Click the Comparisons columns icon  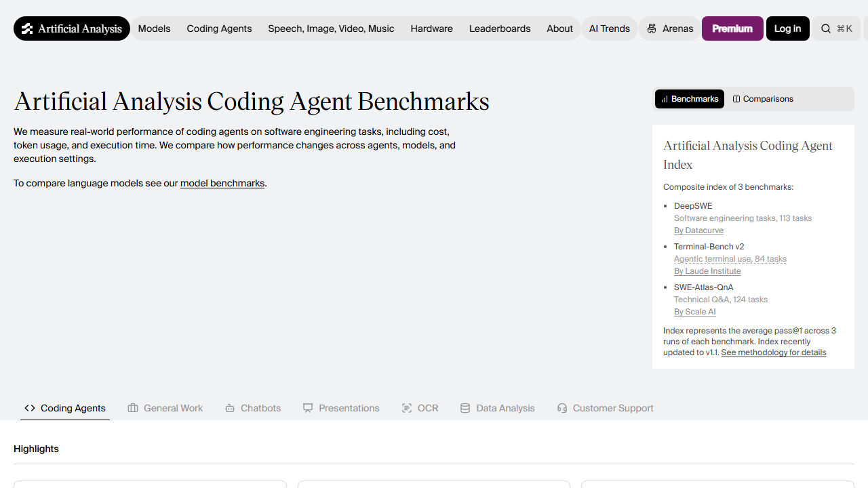click(x=736, y=99)
